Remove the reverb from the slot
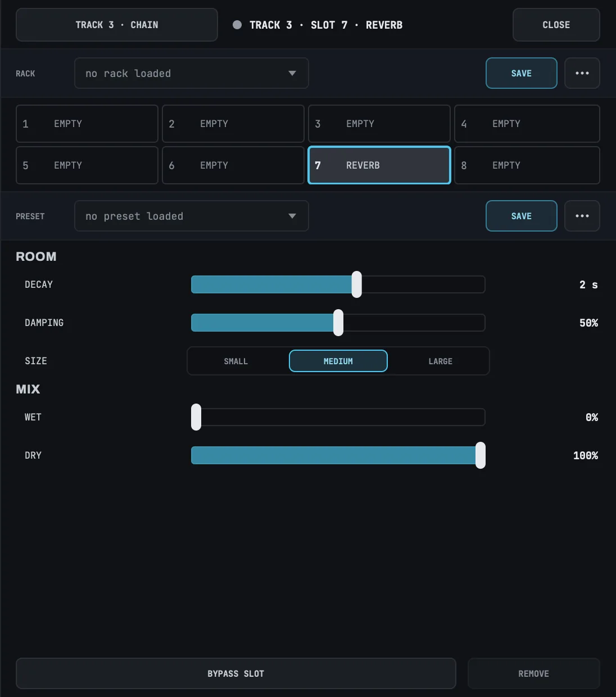616x697 pixels. tap(534, 673)
